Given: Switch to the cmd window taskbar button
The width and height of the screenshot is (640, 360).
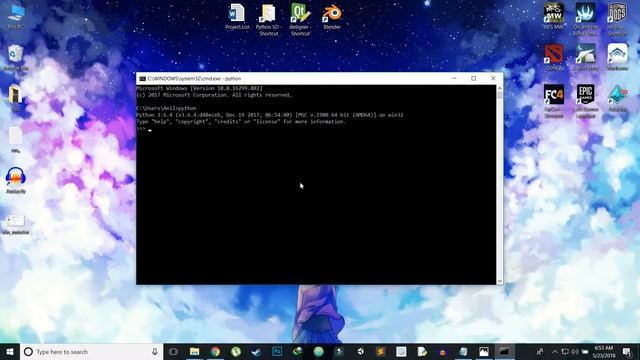Looking at the screenshot, I should click(x=504, y=351).
